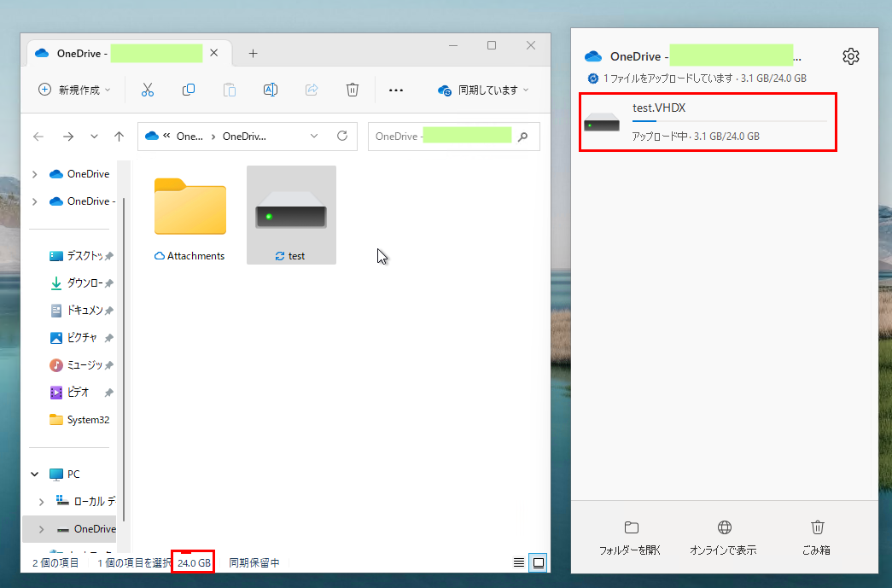Select ビデオ in Quick access
The height and width of the screenshot is (588, 892).
pyautogui.click(x=81, y=393)
